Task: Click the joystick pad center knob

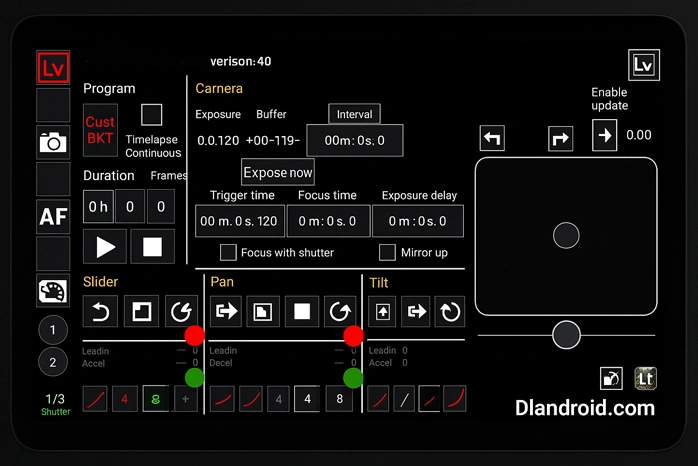Action: tap(566, 235)
